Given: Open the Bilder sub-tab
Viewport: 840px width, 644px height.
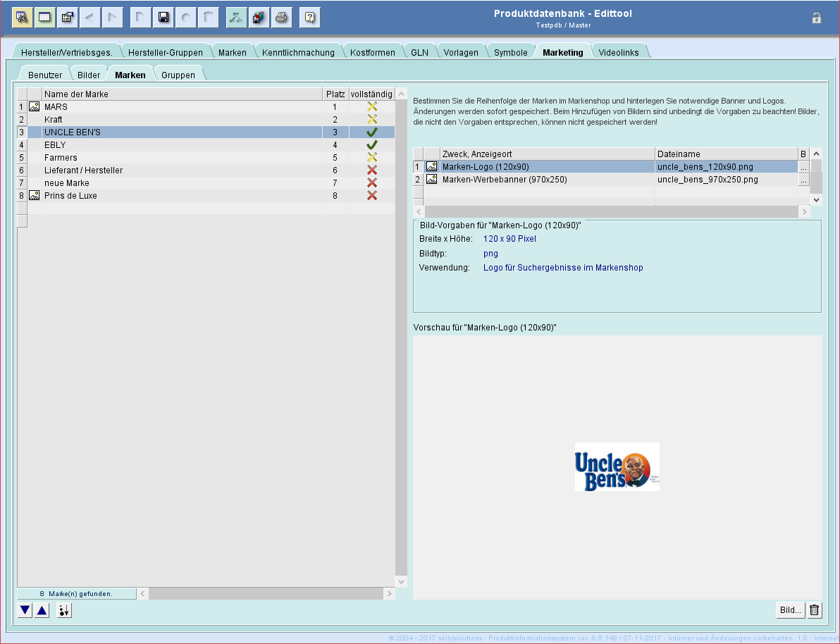Looking at the screenshot, I should tap(88, 75).
